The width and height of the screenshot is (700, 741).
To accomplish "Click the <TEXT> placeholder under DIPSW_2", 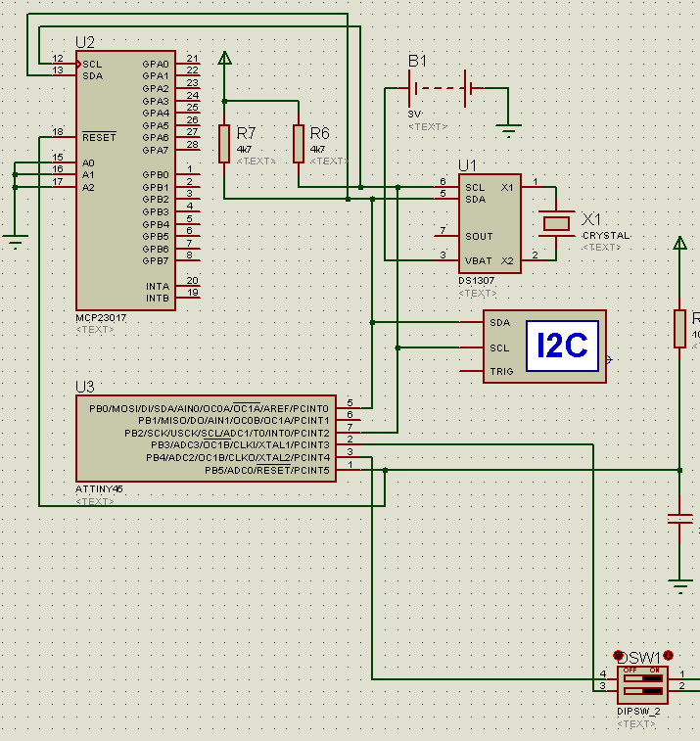I will click(636, 724).
